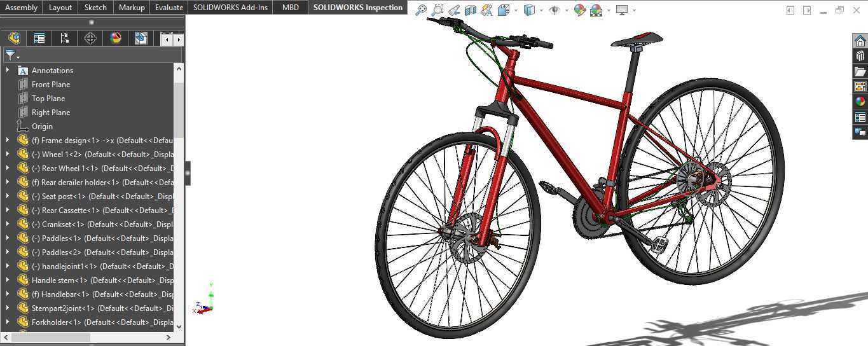Select Stempart2joint<1> in the tree
The height and width of the screenshot is (346, 868).
pos(95,308)
